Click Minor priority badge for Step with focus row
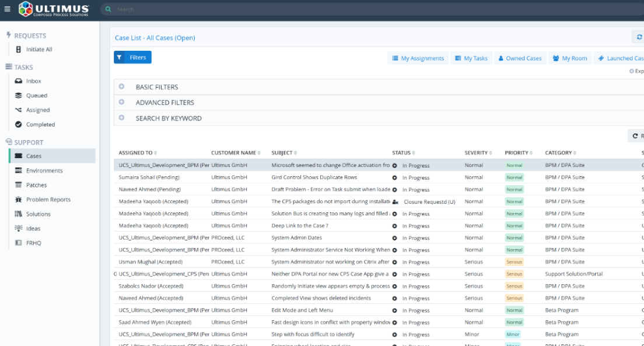 point(513,334)
